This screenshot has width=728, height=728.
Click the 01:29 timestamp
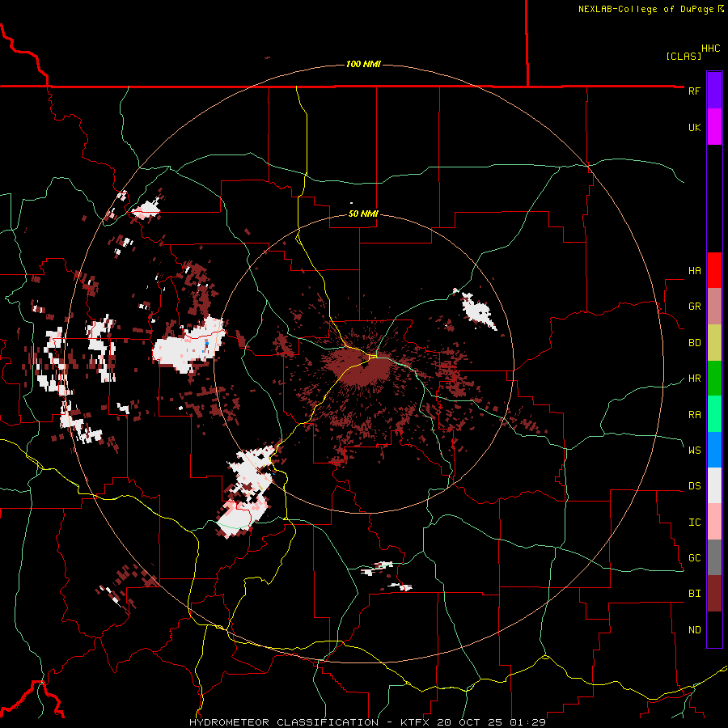[x=527, y=722]
